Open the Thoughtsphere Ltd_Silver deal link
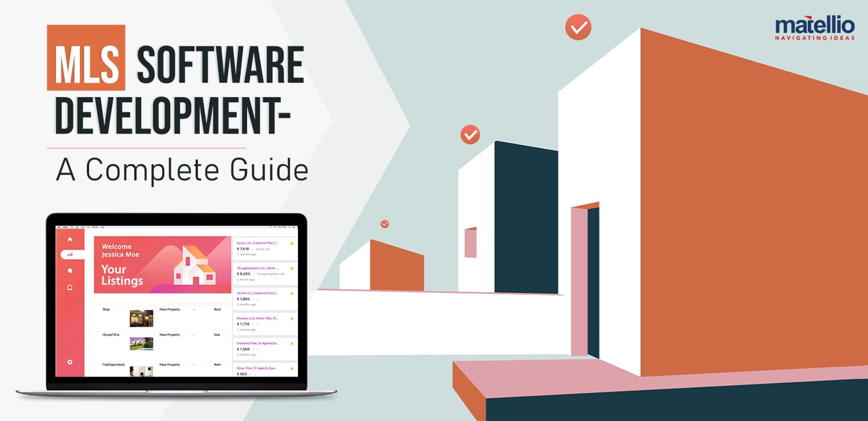 click(x=257, y=268)
